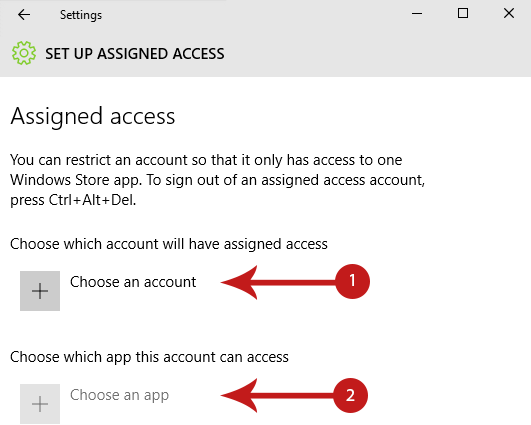
Task: Close the Settings window
Action: tap(509, 14)
